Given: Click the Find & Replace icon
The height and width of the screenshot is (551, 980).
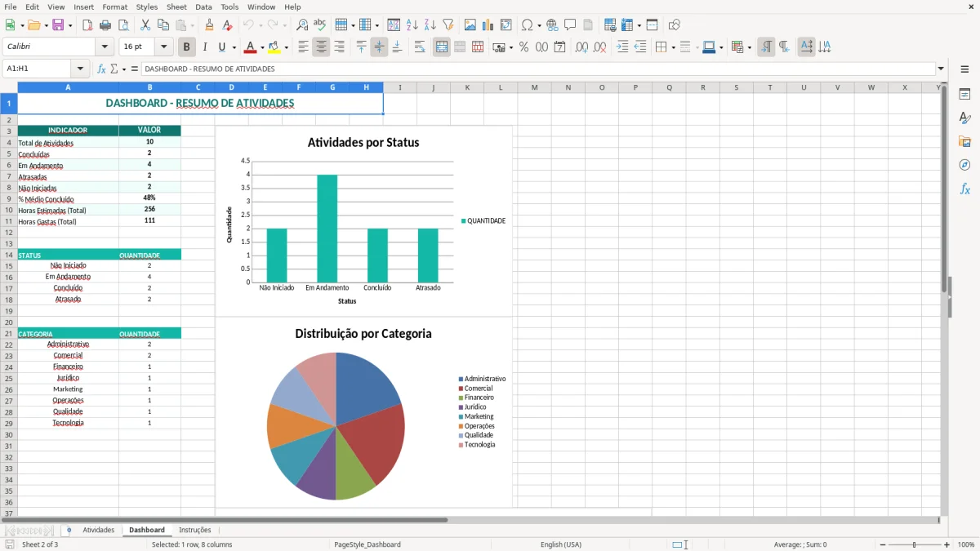Looking at the screenshot, I should click(x=302, y=25).
